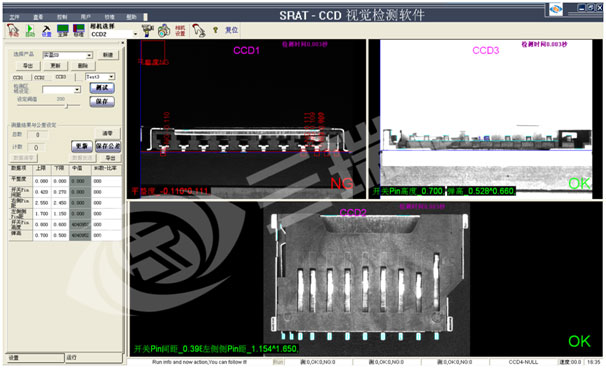Screen dimensions: 606x368
Task: Click the 复位 reset toolbar button
Action: (232, 30)
